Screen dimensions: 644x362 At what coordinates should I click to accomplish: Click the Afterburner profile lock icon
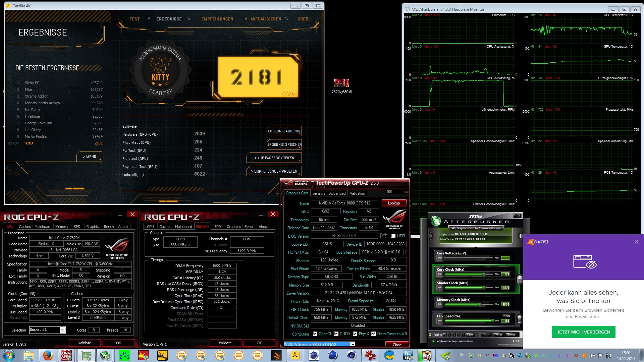click(430, 335)
